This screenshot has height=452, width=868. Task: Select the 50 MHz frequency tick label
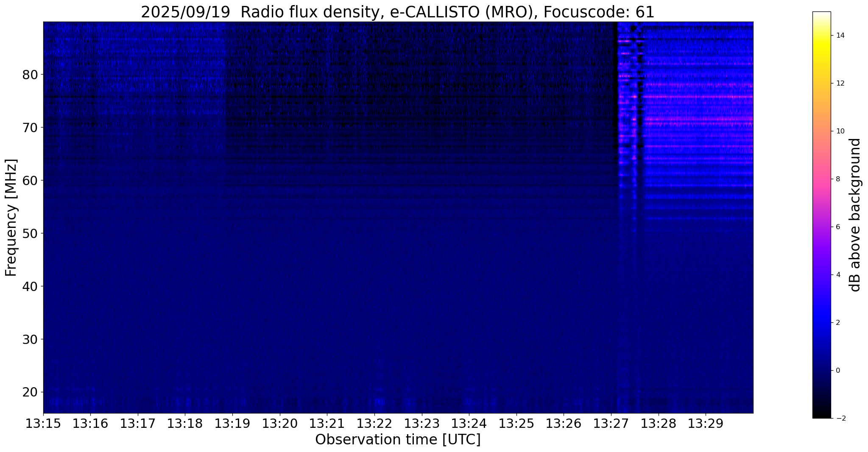(30, 233)
